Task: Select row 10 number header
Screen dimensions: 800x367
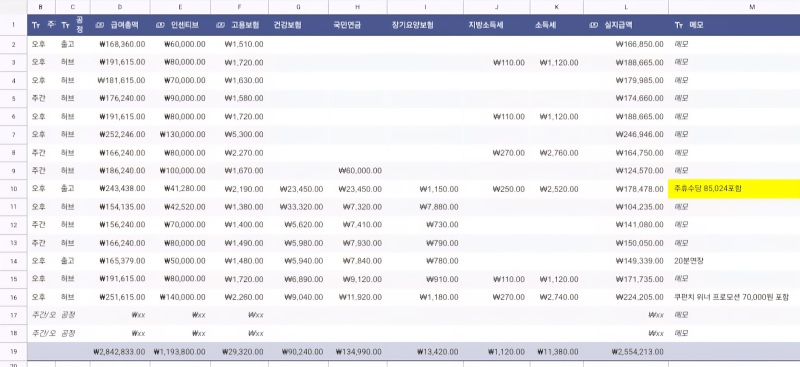Action: pyautogui.click(x=14, y=189)
